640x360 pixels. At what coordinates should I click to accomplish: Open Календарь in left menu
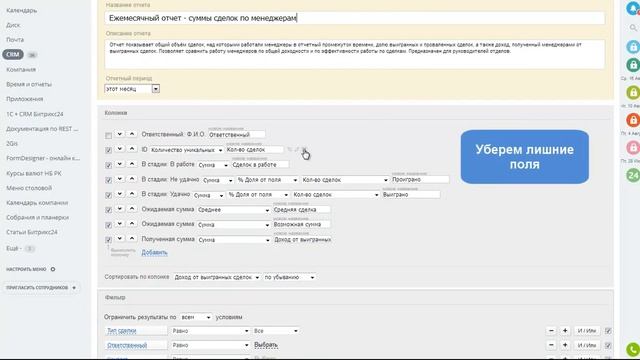pos(22,10)
